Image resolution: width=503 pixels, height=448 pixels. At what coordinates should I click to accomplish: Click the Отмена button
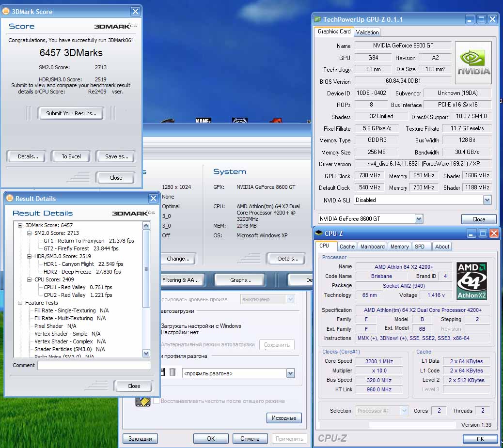(x=250, y=438)
